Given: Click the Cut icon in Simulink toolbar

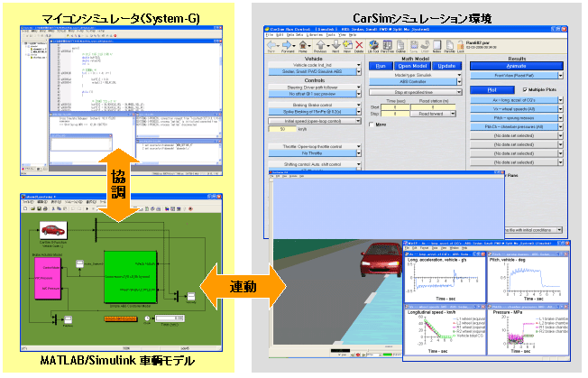Looking at the screenshot, I should click(x=53, y=209).
